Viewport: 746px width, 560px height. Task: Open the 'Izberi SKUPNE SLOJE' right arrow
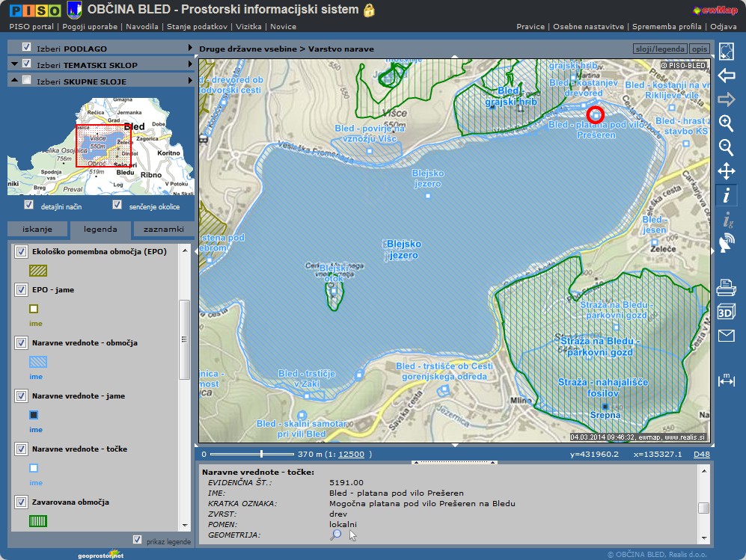point(191,81)
